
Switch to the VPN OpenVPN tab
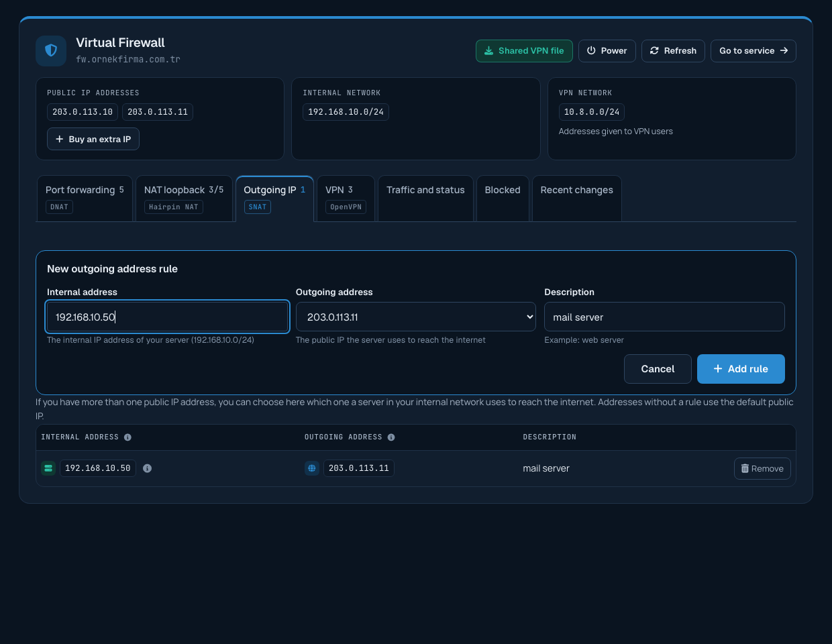pyautogui.click(x=346, y=199)
